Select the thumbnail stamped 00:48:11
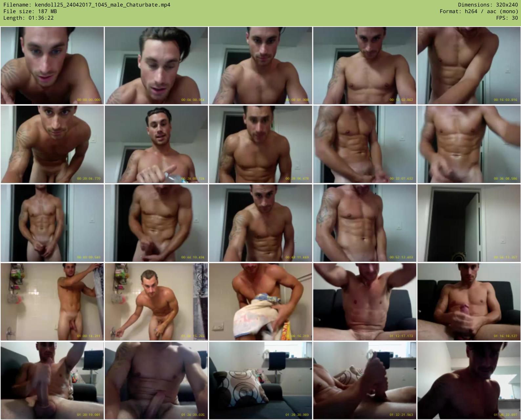This screenshot has height=420, width=521. click(x=260, y=223)
